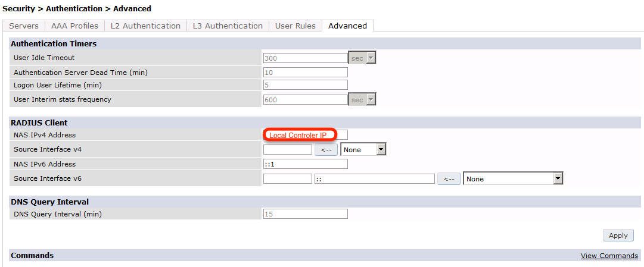644x267 pixels.
Task: Focus the Logon User Lifetime field
Action: point(305,85)
